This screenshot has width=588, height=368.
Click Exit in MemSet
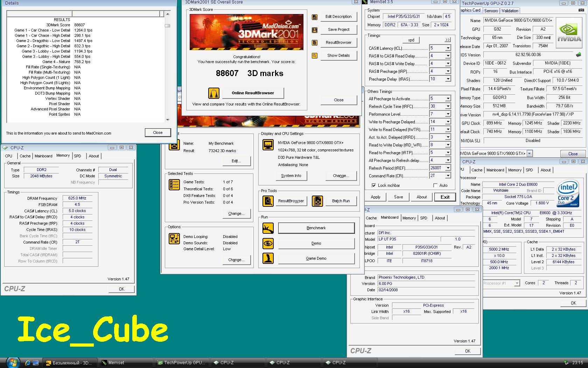[x=445, y=197]
